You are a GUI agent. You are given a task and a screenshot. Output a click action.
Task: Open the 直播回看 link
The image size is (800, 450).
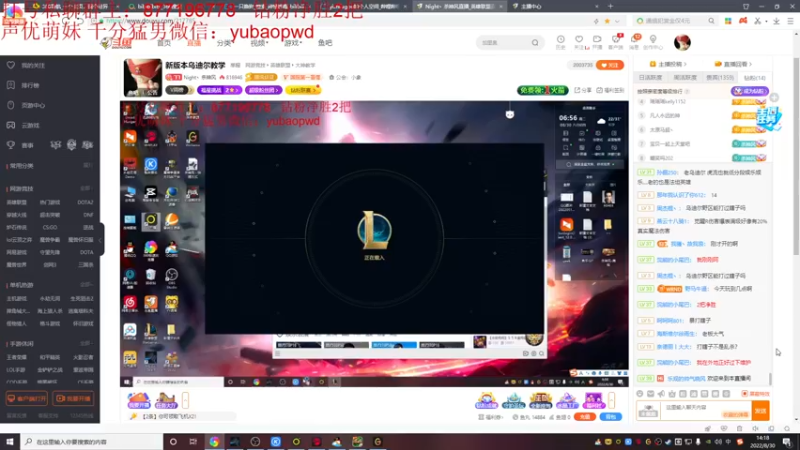[733, 64]
